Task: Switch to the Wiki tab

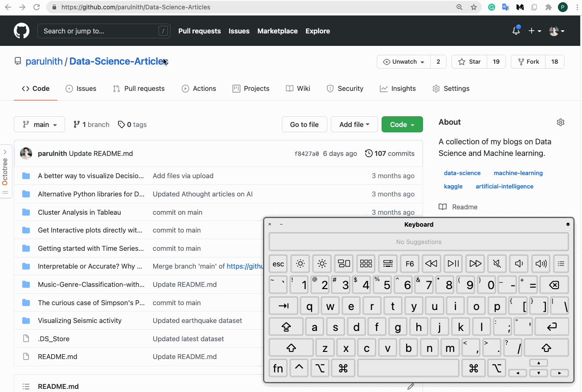Action: (298, 89)
